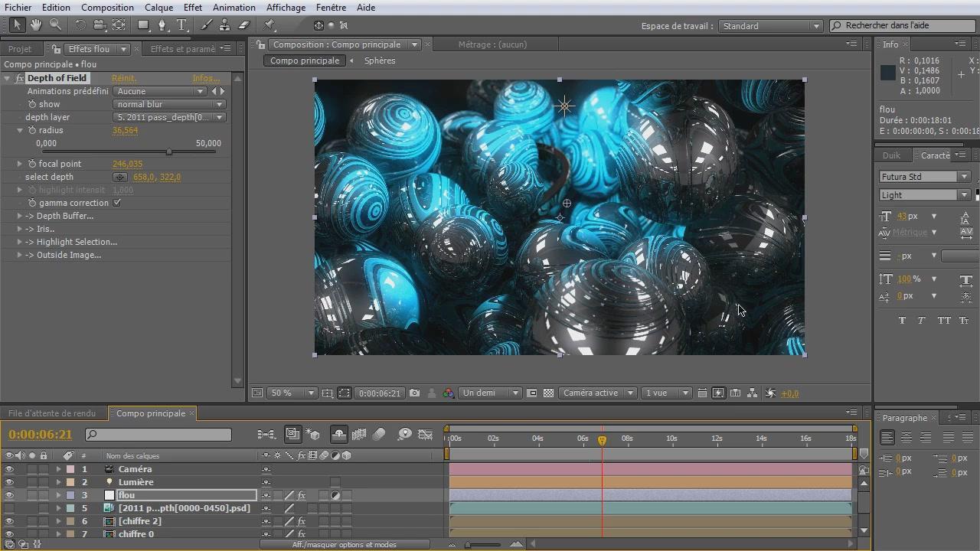980x551 pixels.
Task: Select the Pen tool
Action: tap(162, 25)
